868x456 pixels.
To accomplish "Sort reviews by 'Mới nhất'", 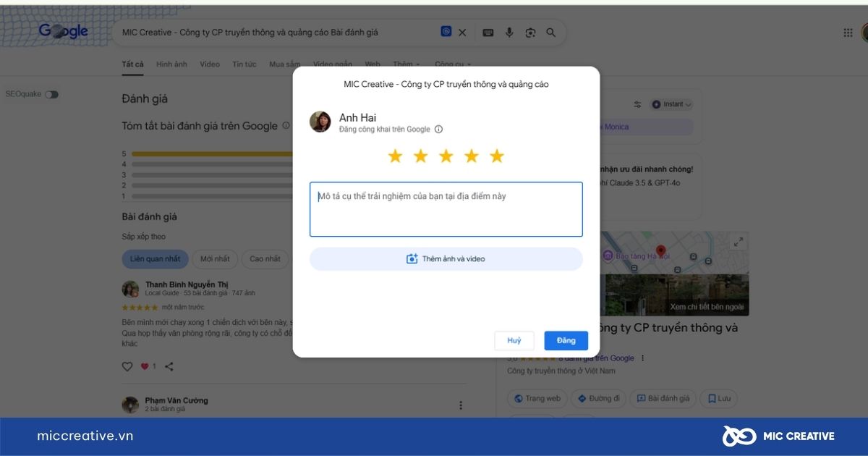I will click(x=215, y=259).
